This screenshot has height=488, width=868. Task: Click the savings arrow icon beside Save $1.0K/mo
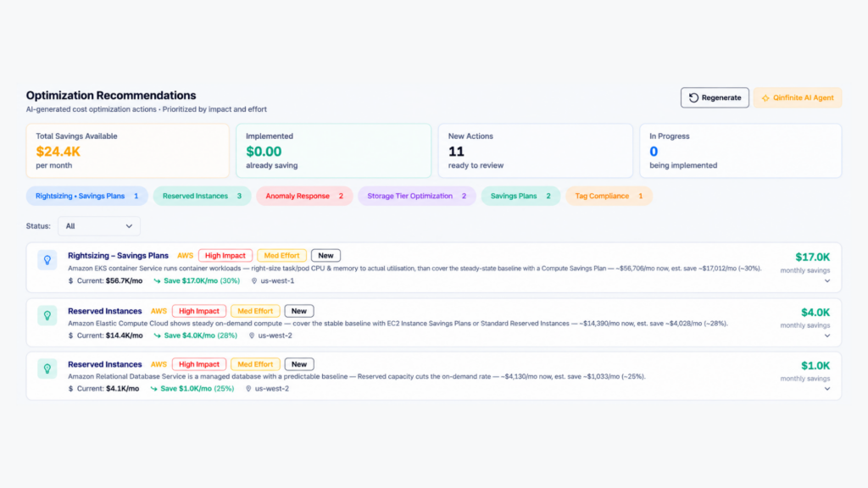(154, 389)
